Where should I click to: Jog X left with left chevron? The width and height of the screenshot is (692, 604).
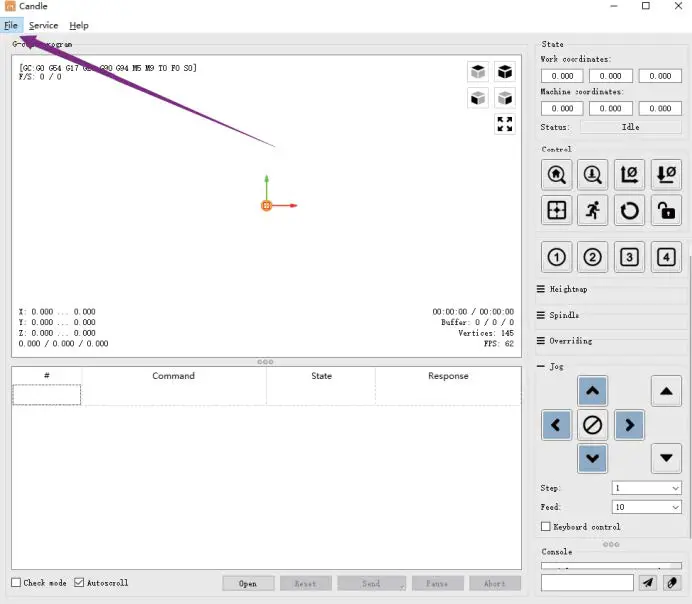[x=556, y=425]
